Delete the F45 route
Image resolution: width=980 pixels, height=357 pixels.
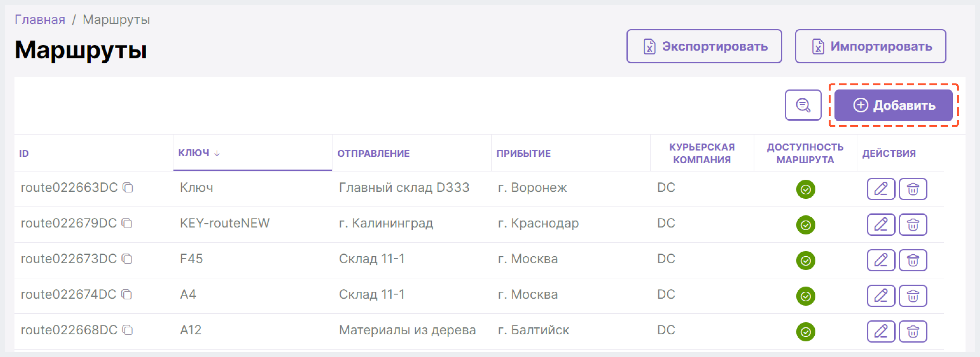coord(913,260)
